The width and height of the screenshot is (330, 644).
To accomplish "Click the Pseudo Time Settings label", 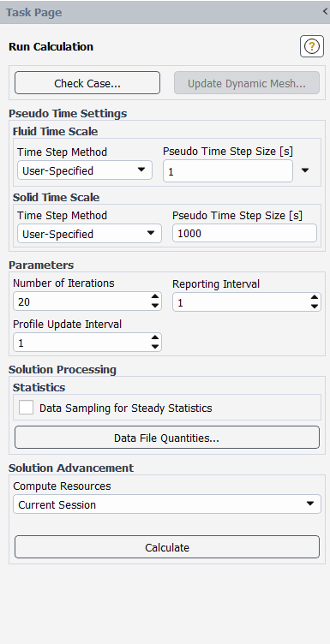I will click(68, 113).
